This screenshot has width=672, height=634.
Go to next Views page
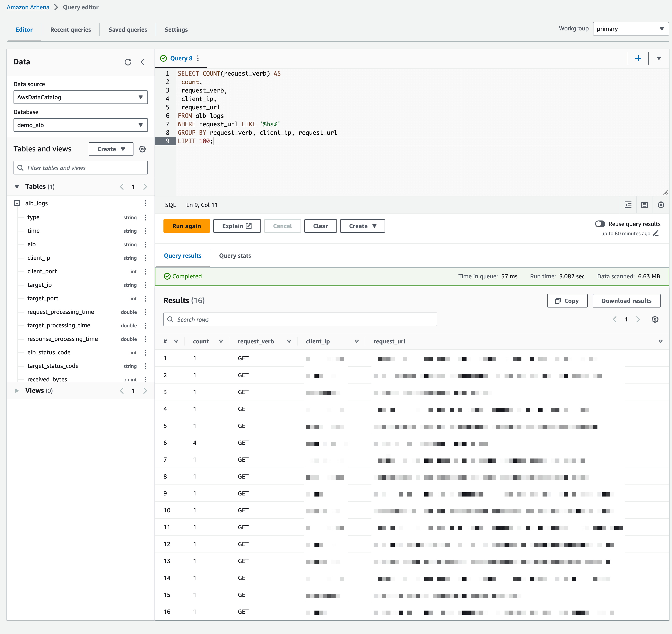coord(145,391)
